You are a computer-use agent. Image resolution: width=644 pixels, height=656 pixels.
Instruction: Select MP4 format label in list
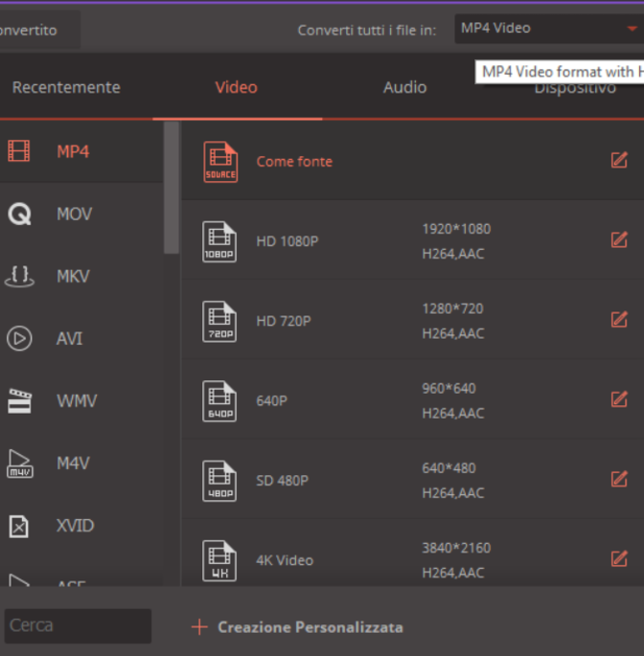point(73,151)
